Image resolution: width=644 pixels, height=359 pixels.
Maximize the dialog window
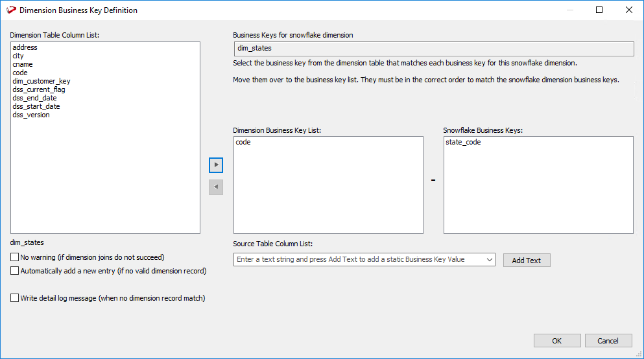point(599,10)
